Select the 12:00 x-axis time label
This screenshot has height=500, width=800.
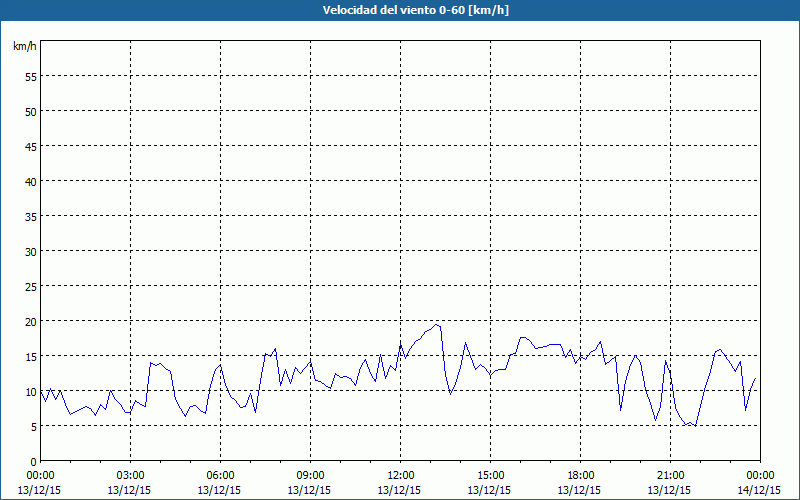click(401, 476)
